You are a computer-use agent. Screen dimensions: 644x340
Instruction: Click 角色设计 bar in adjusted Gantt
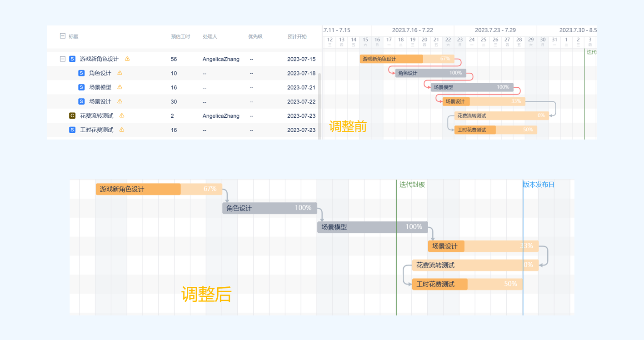(x=270, y=208)
